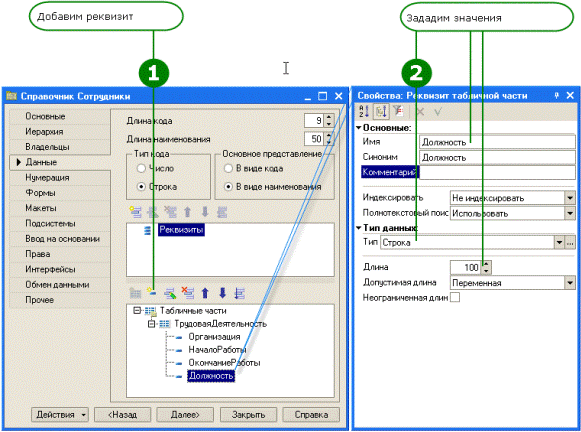This screenshot has width=581, height=432.
Task: Open the Индексировать dropdown
Action: click(570, 198)
